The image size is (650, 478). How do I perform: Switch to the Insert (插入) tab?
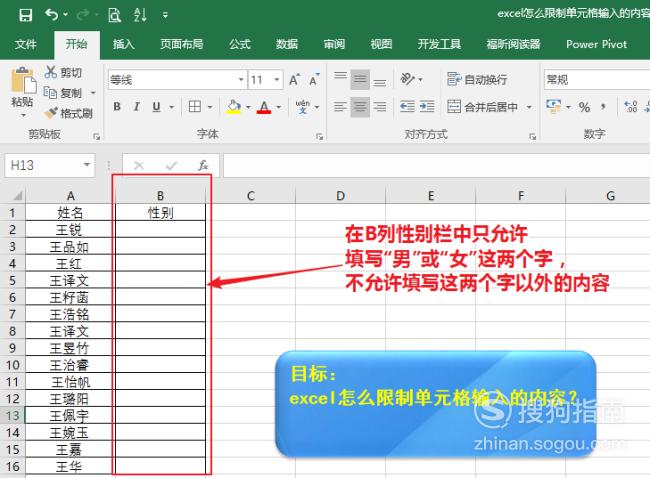click(124, 44)
